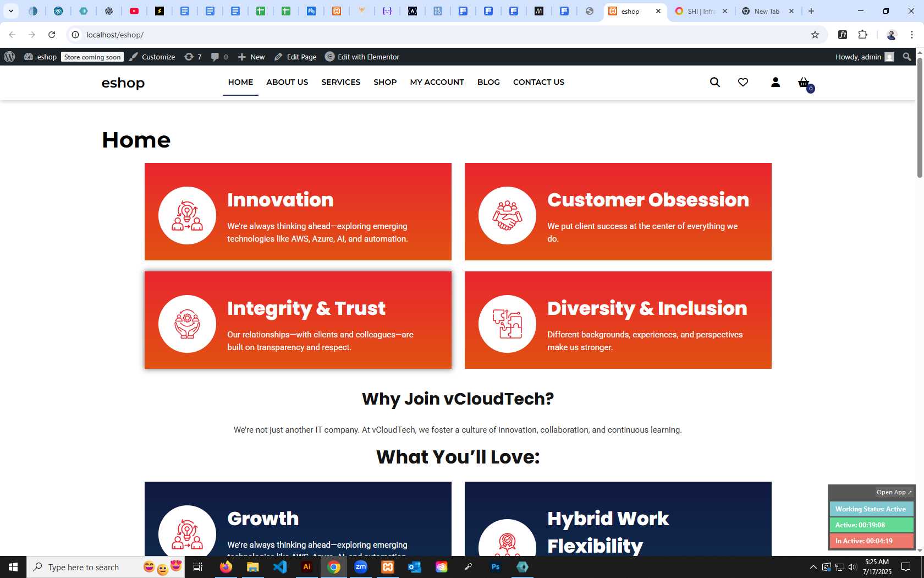Click the volume speaker tray icon
The width and height of the screenshot is (924, 578).
[x=853, y=567]
